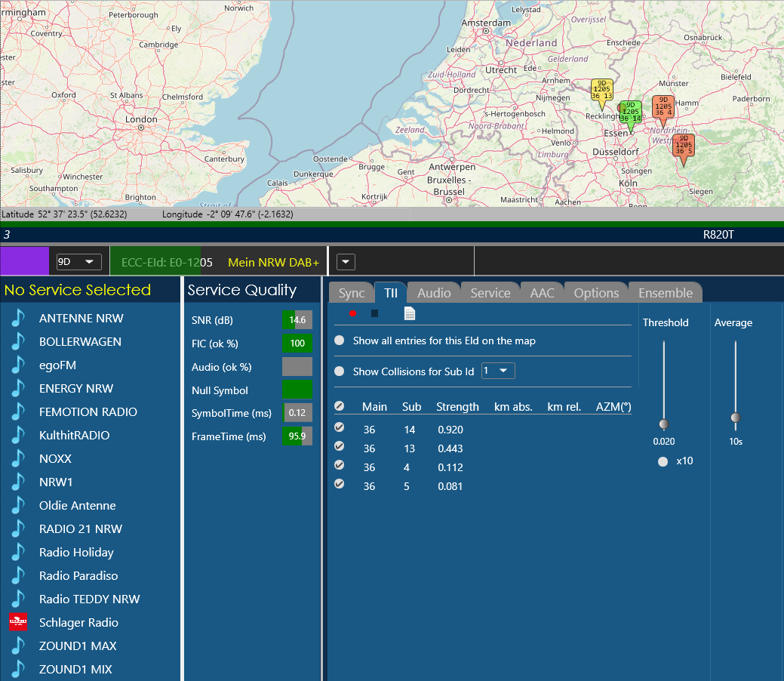Select the green 36 14 transmitter marker
The height and width of the screenshot is (681, 784).
point(631,112)
